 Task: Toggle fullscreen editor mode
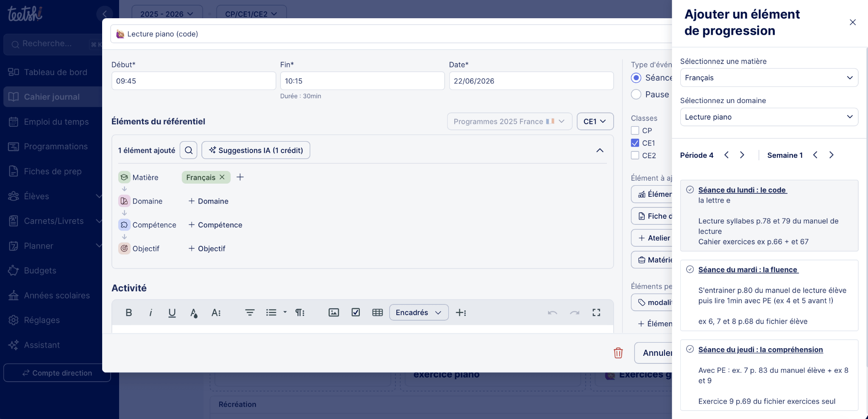[x=596, y=313]
